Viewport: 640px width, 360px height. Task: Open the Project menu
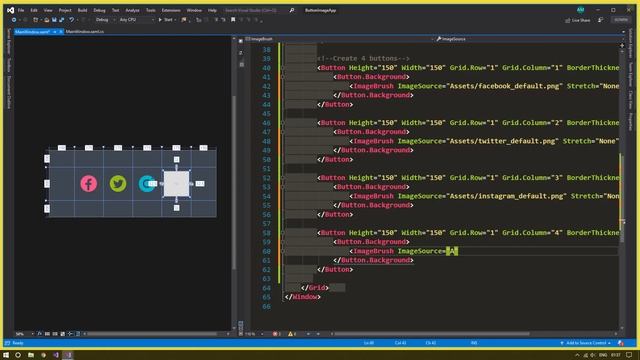point(65,10)
